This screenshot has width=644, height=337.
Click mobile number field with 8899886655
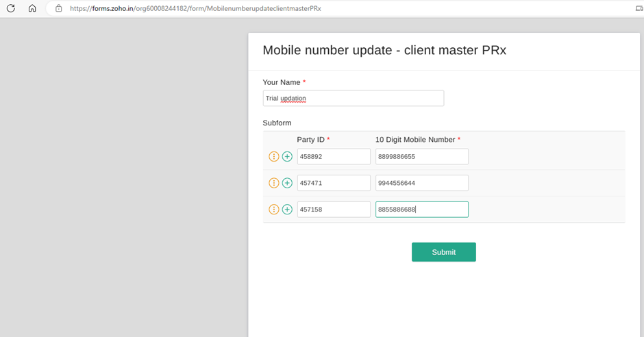click(421, 157)
